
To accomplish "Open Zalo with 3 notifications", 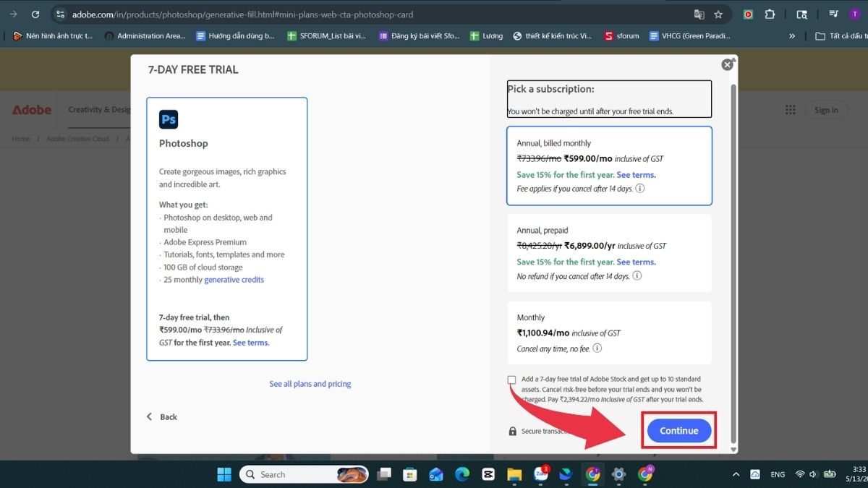I will pos(540,474).
